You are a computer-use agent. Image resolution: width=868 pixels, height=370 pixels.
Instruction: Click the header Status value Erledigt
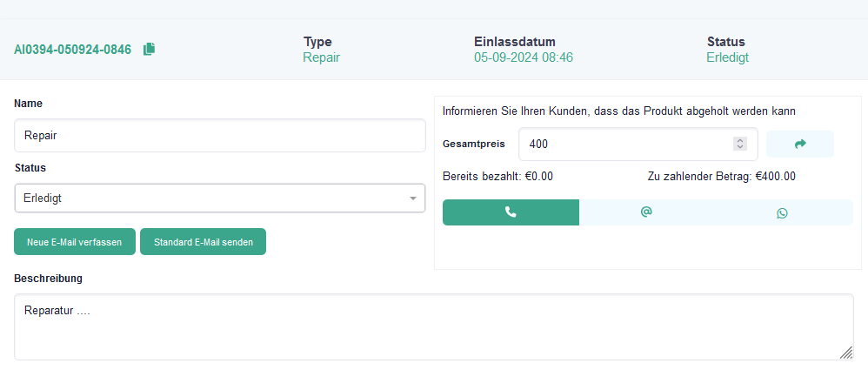click(727, 57)
